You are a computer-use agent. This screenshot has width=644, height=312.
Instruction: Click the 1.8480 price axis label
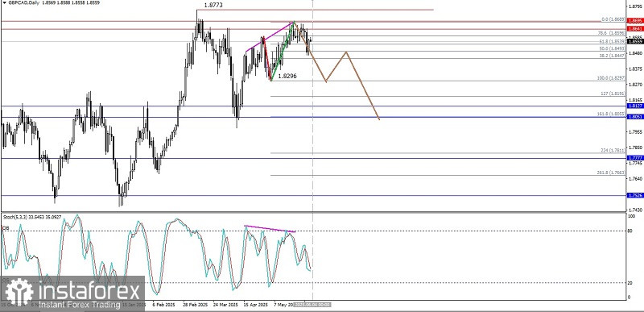click(x=636, y=53)
